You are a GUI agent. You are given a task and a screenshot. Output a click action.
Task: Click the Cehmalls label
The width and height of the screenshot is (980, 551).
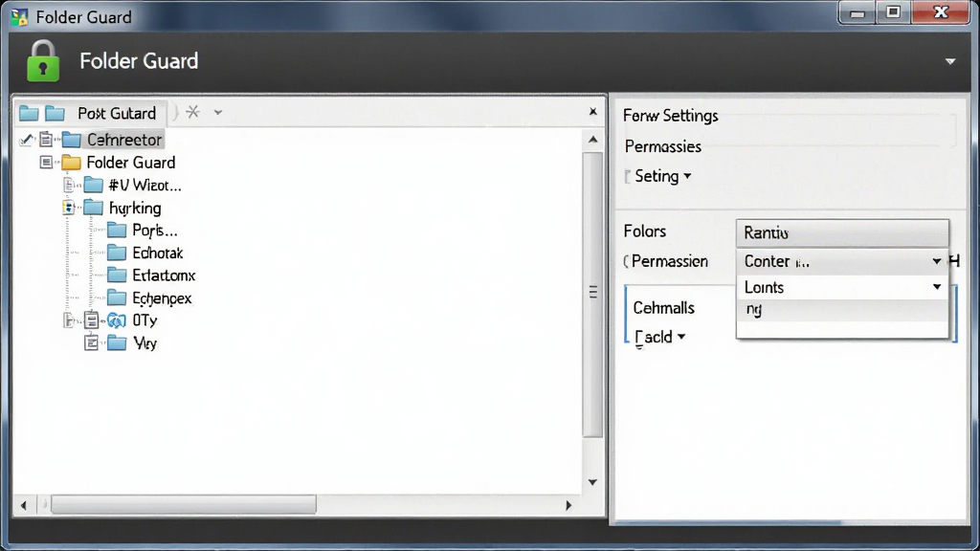point(664,308)
